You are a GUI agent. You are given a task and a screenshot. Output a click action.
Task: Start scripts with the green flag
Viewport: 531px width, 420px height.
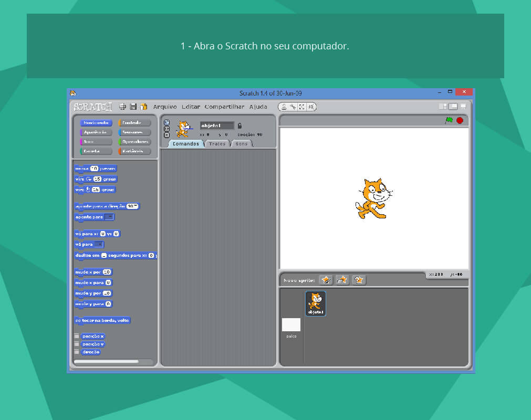(x=449, y=120)
